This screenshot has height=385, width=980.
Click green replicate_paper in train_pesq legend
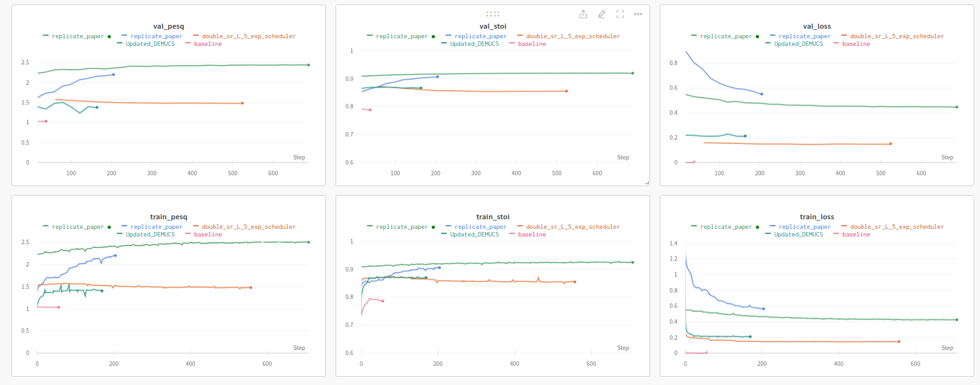point(78,227)
